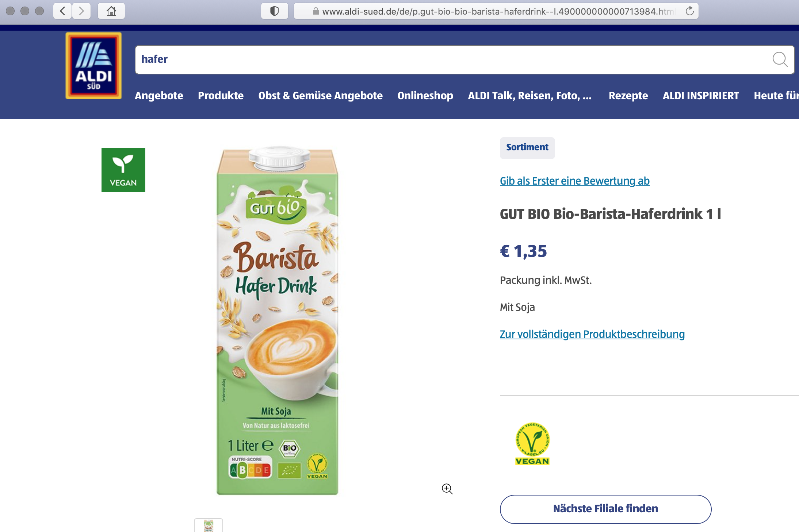Click the 'Nächste Filiale finden' button
Image resolution: width=799 pixels, height=532 pixels.
pos(605,509)
